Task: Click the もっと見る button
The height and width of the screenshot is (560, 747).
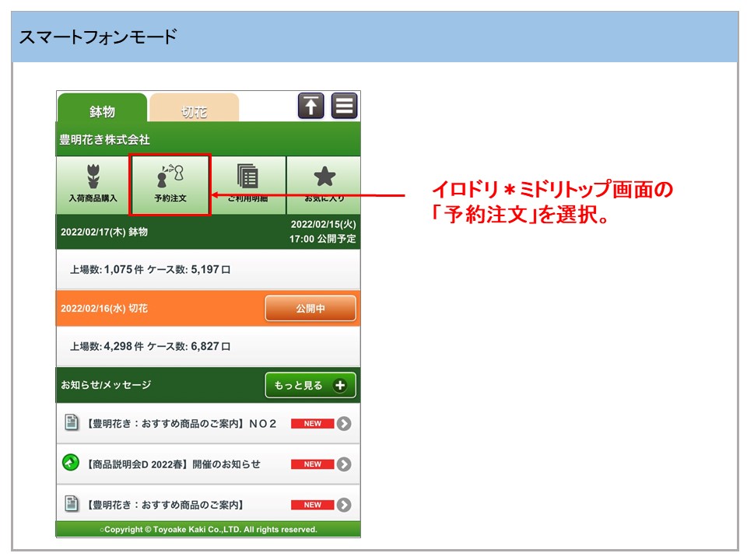Action: [310, 385]
